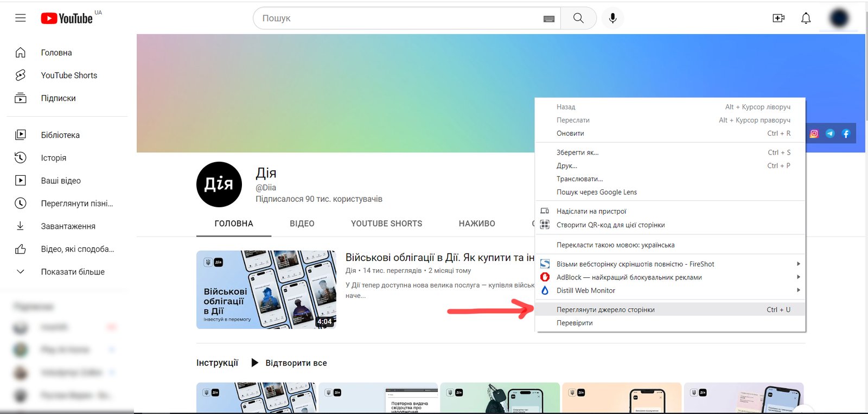Click the create video camera icon
Image resolution: width=868 pixels, height=414 pixels.
(778, 18)
